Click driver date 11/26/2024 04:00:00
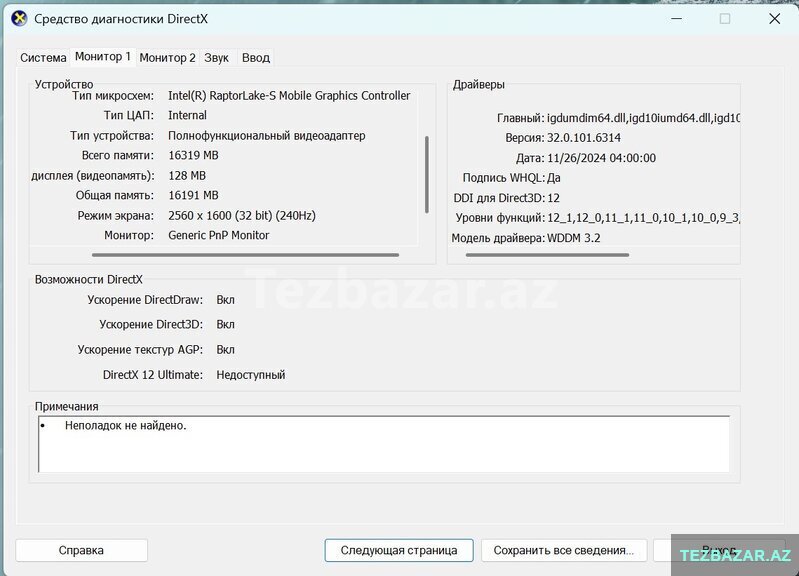 click(601, 158)
